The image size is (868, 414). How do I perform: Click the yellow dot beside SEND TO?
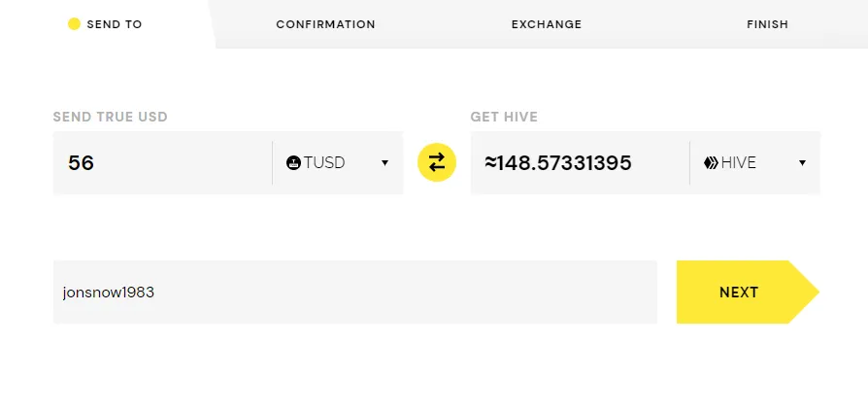pos(74,24)
